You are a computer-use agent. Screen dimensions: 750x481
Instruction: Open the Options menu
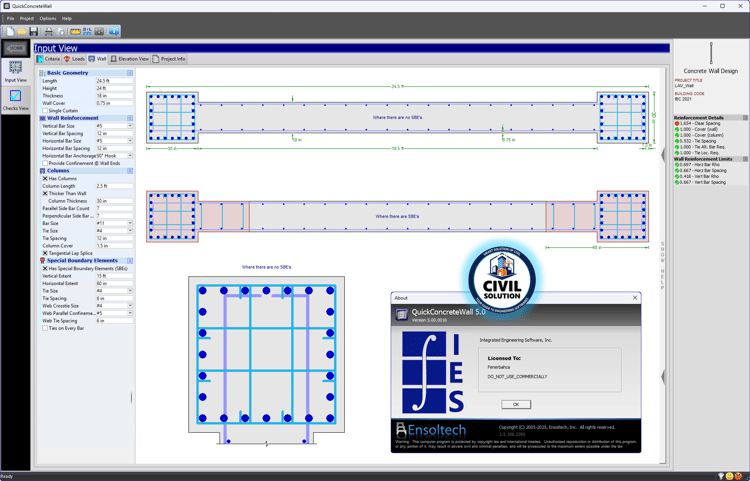(x=48, y=19)
